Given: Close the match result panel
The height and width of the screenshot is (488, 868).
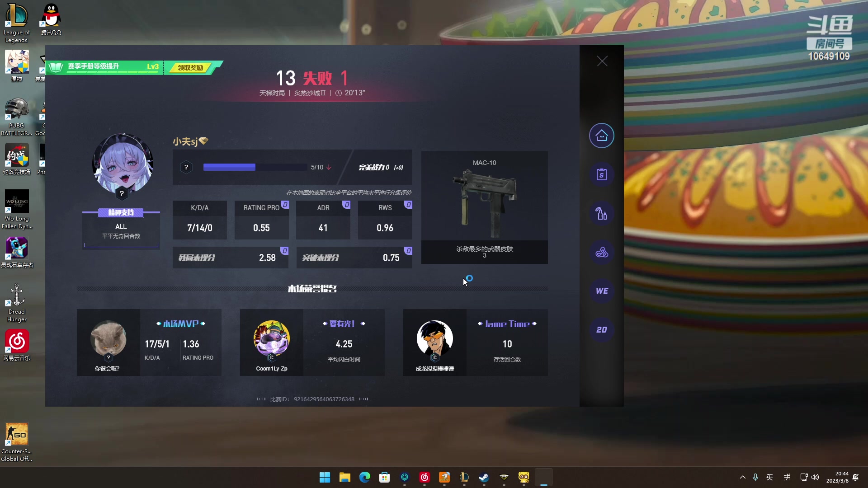Looking at the screenshot, I should coord(602,61).
